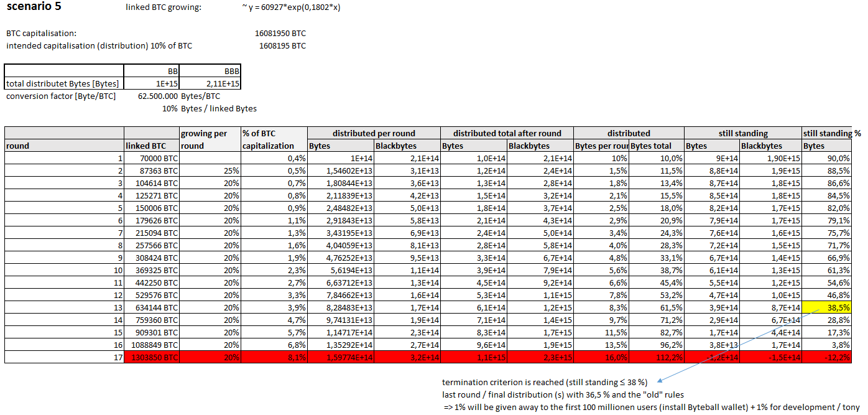Screen dimensions: 868x415
Task: Select the red 8,1% capitalization cell
Action: [x=274, y=357]
